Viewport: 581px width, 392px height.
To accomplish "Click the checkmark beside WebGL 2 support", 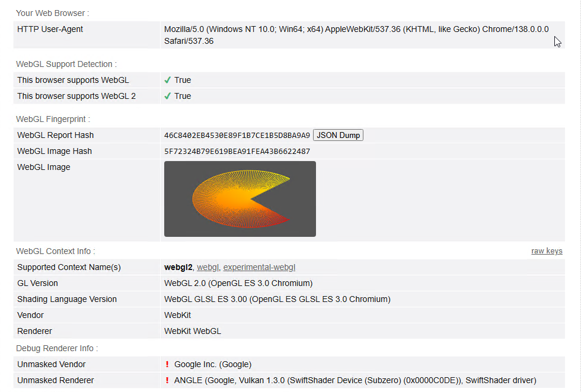I will coord(168,95).
